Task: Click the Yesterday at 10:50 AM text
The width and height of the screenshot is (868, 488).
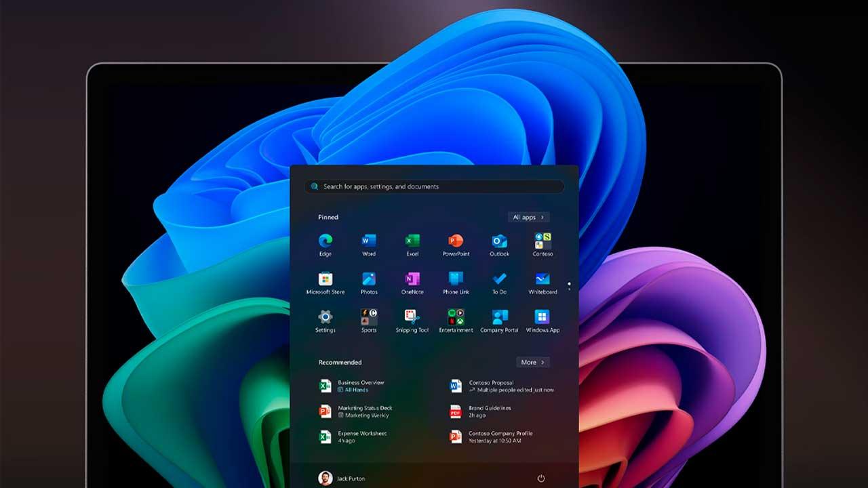Action: [495, 441]
